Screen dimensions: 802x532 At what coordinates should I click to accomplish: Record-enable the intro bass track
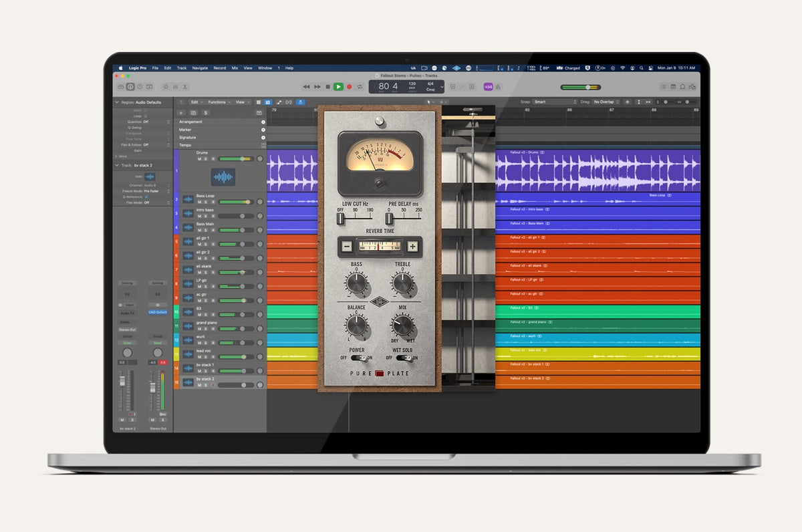point(213,216)
